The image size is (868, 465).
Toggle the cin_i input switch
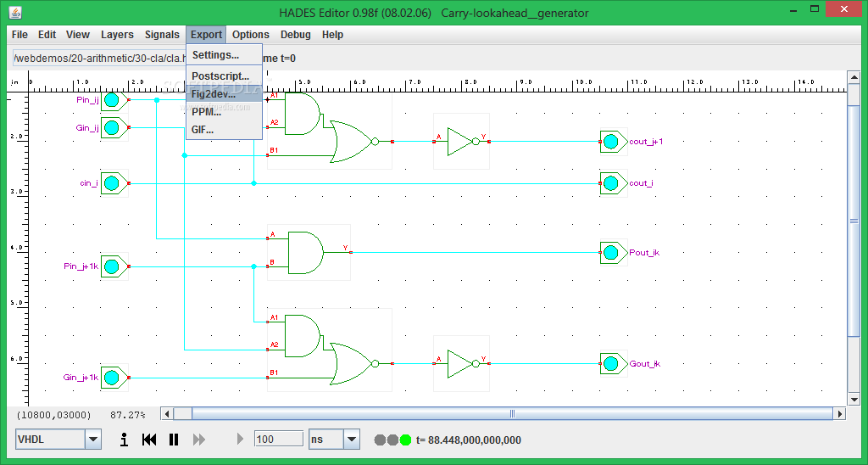(x=112, y=183)
